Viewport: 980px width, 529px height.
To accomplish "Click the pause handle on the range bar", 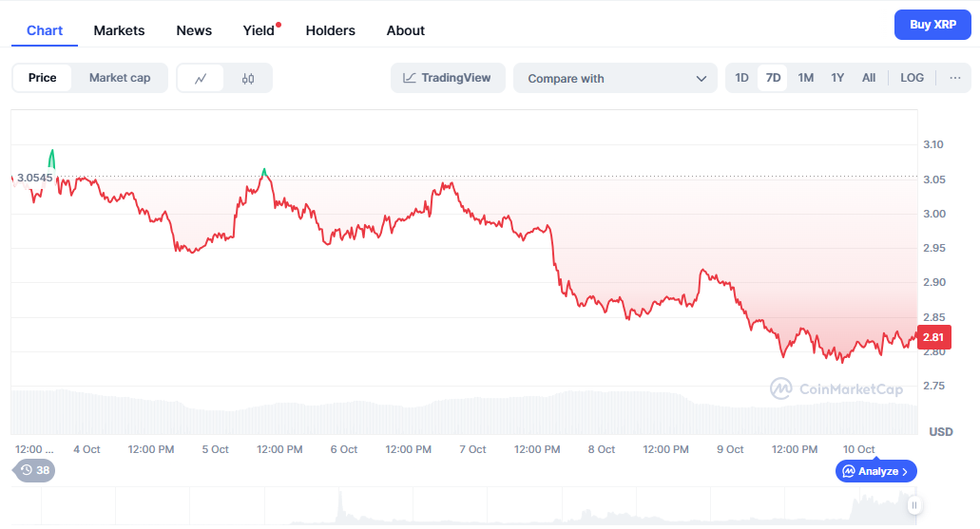I will point(913,505).
